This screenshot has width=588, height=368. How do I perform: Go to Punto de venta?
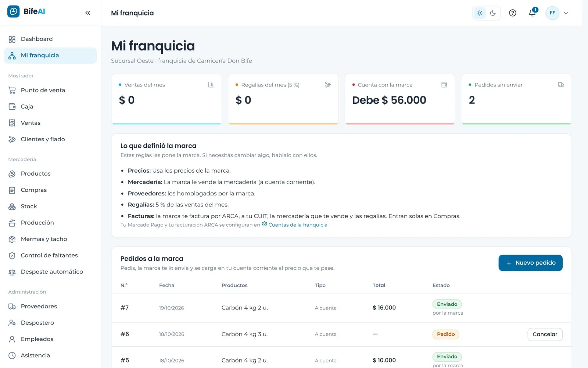[x=50, y=90]
